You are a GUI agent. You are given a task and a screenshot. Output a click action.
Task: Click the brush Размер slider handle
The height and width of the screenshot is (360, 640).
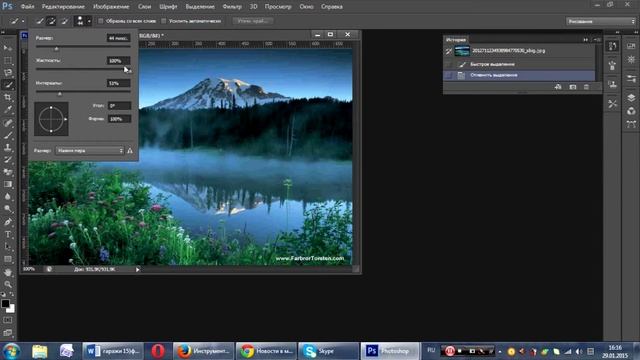pos(57,49)
